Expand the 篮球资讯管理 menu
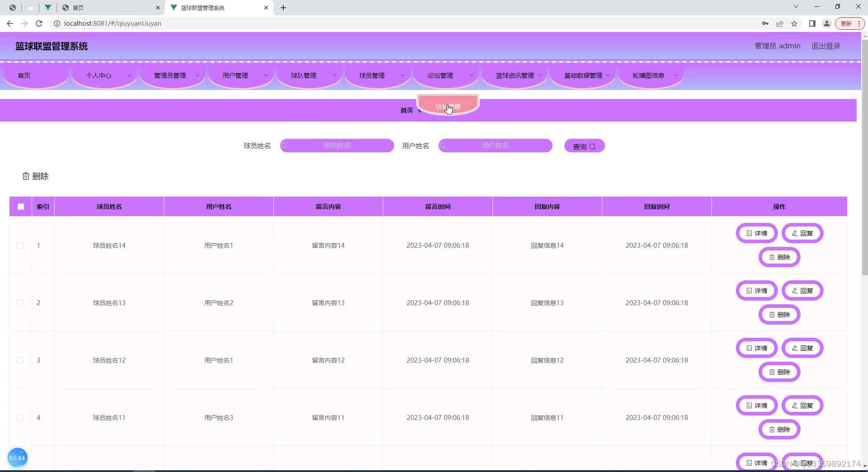The width and height of the screenshot is (868, 472). pos(515,76)
